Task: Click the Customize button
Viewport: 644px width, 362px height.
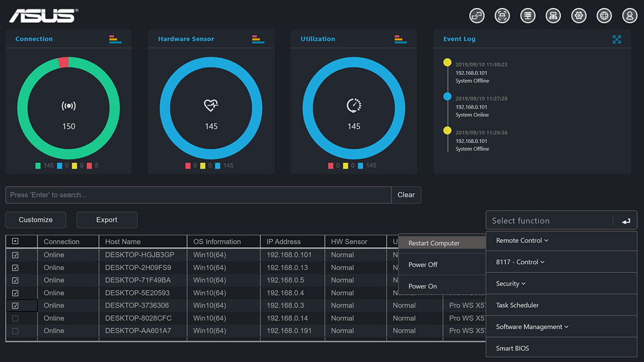Action: pos(35,220)
